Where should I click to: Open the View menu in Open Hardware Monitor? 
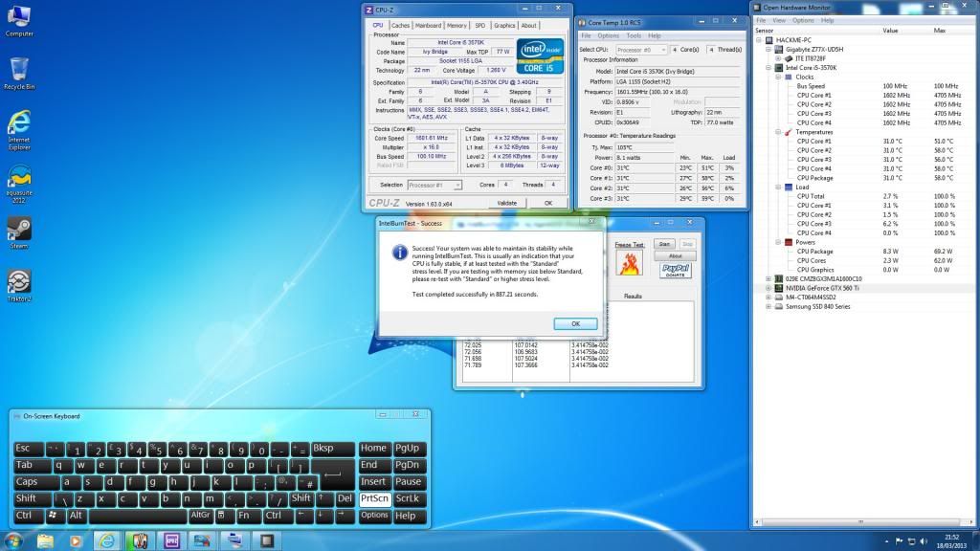(779, 21)
